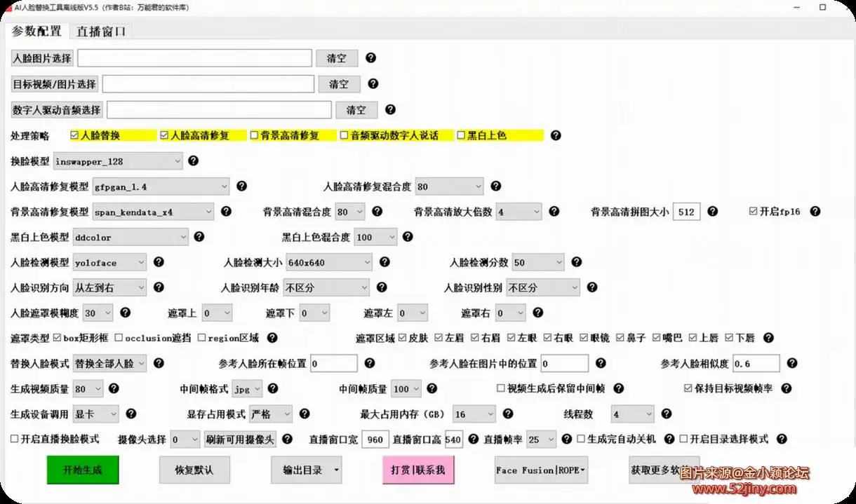The width and height of the screenshot is (856, 504).
Task: Click help icon next to 开启fp16 checkbox
Action: point(815,211)
